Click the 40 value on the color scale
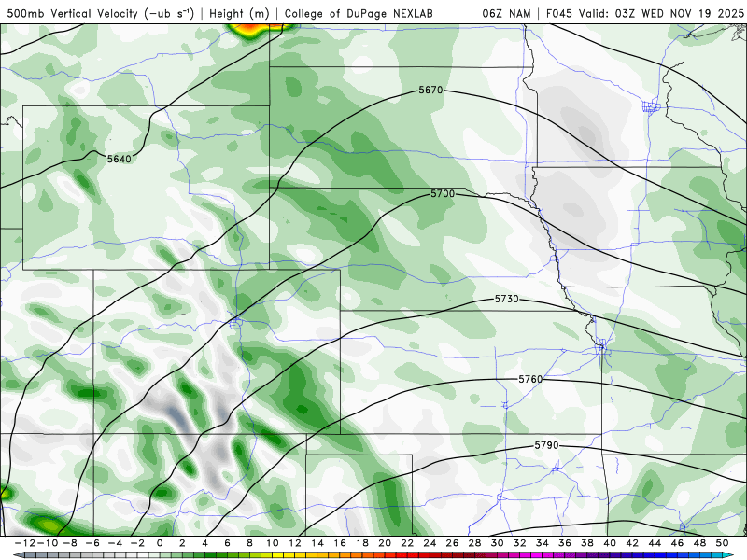 point(610,543)
